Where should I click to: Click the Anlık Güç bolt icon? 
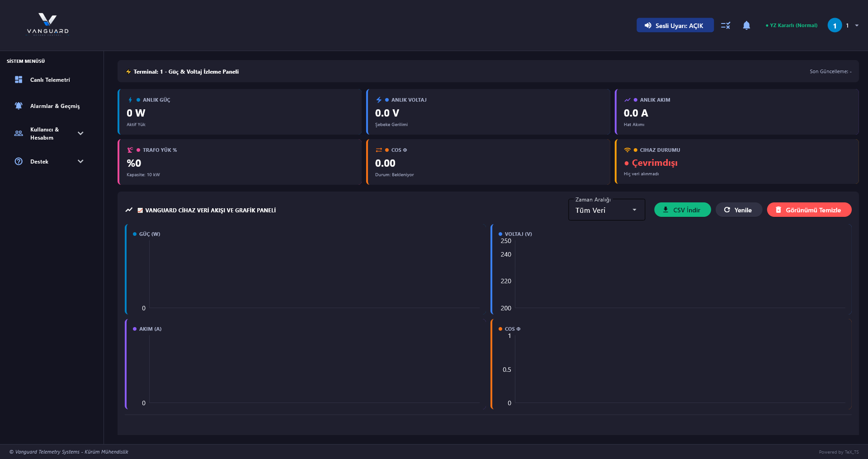click(130, 100)
